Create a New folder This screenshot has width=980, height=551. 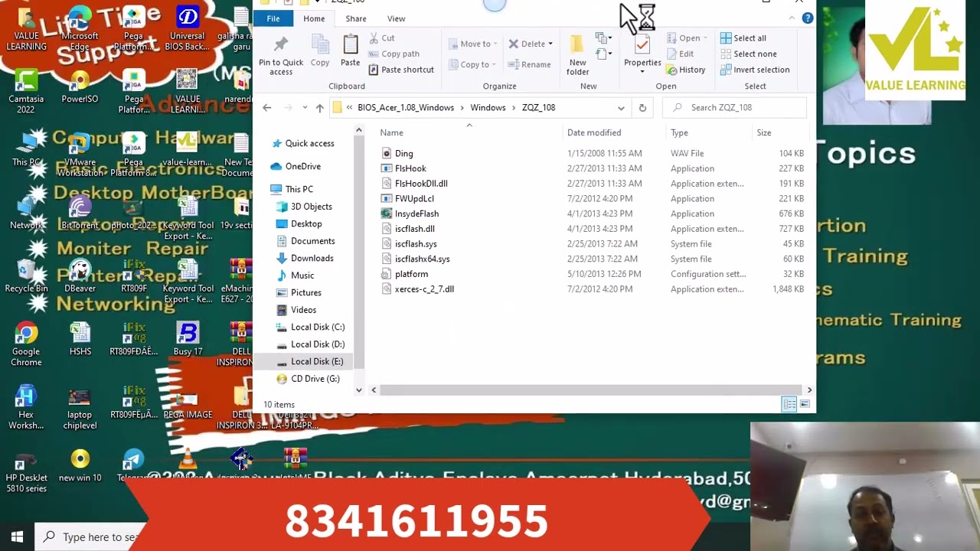(x=578, y=55)
